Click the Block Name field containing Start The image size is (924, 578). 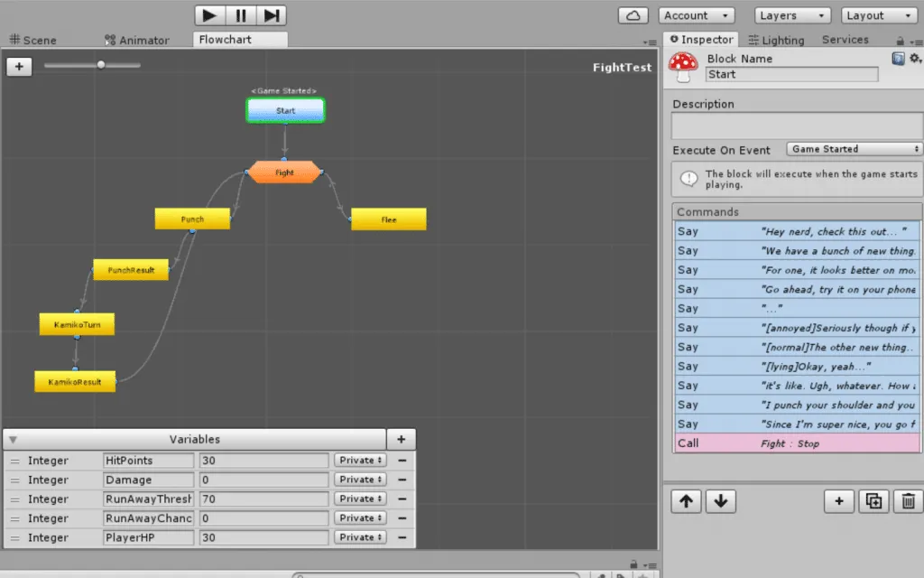click(791, 74)
